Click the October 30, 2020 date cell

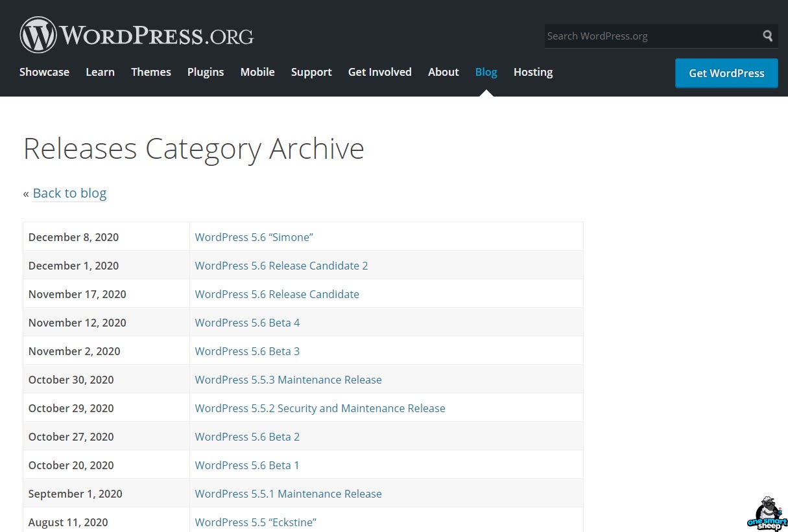pyautogui.click(x=106, y=379)
